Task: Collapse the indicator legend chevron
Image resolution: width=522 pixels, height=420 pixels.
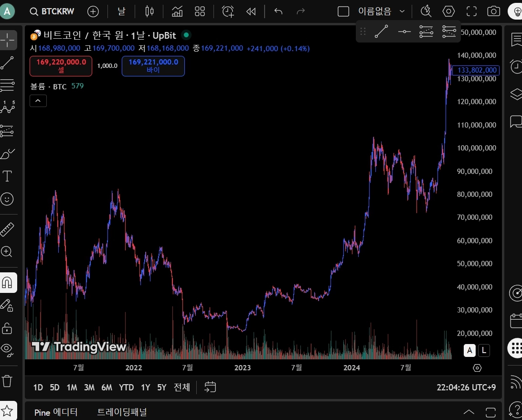Action: click(x=38, y=101)
